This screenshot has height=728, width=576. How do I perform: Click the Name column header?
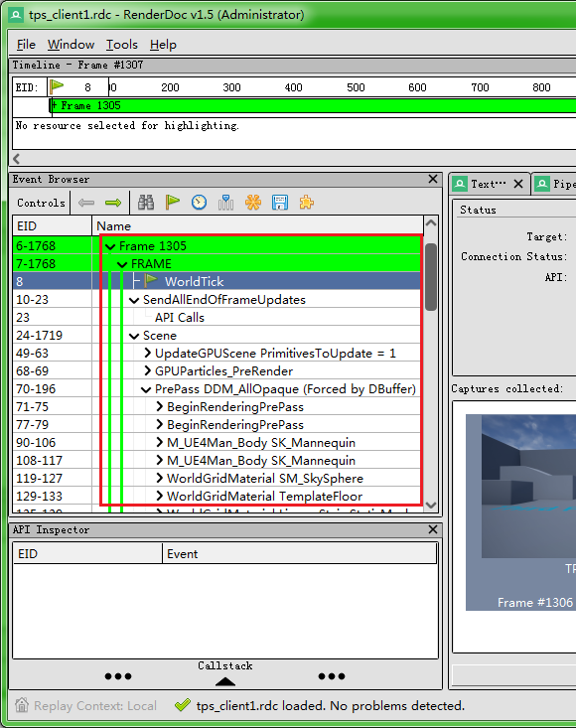point(257,226)
